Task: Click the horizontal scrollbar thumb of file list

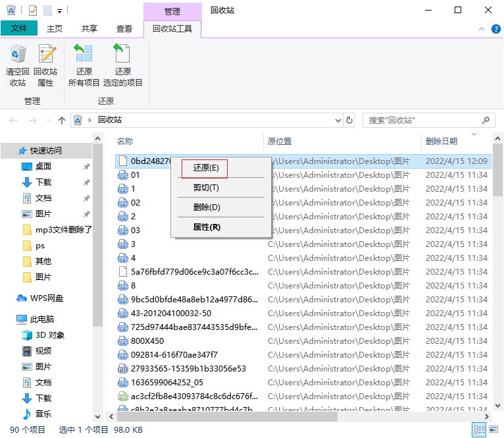Action: [227, 416]
